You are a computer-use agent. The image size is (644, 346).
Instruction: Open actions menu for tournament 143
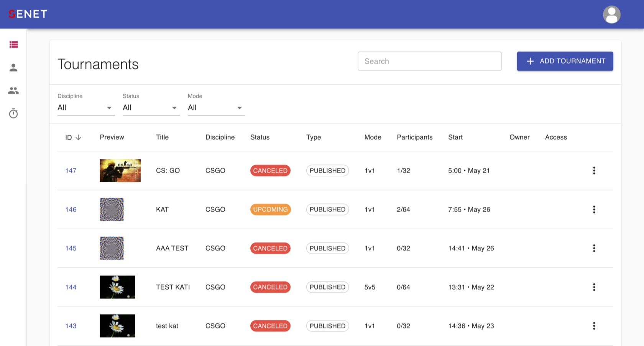coord(594,326)
